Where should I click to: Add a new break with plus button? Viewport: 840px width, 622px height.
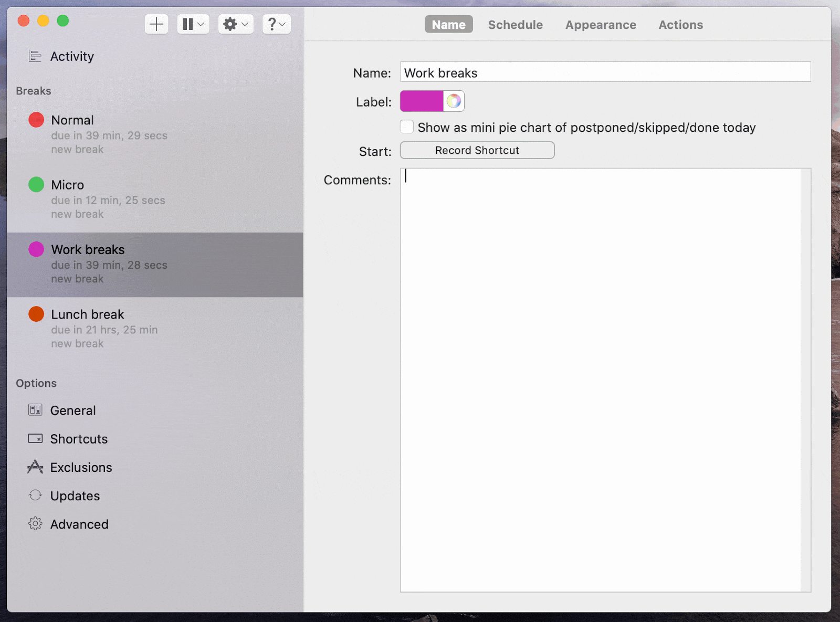tap(156, 24)
